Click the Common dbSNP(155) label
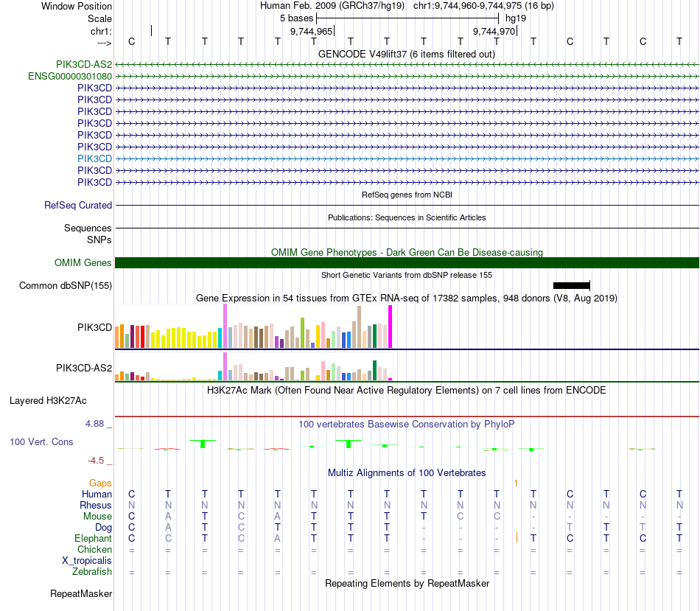This screenshot has width=700, height=611. click(66, 285)
